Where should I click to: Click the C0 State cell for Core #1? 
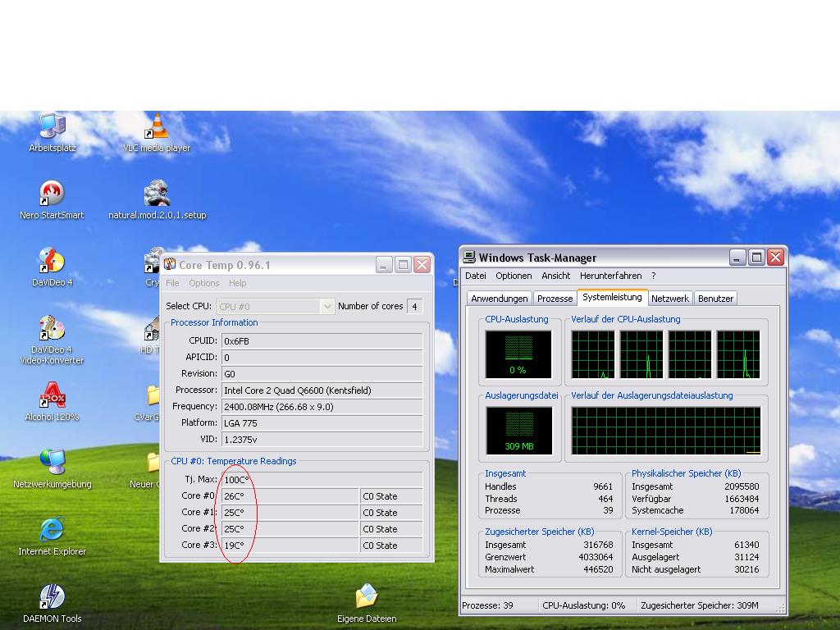coord(391,513)
